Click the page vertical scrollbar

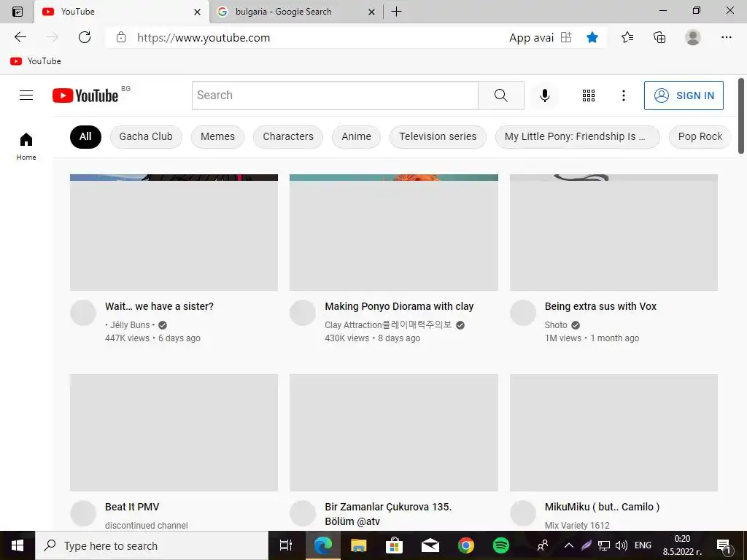pyautogui.click(x=741, y=116)
